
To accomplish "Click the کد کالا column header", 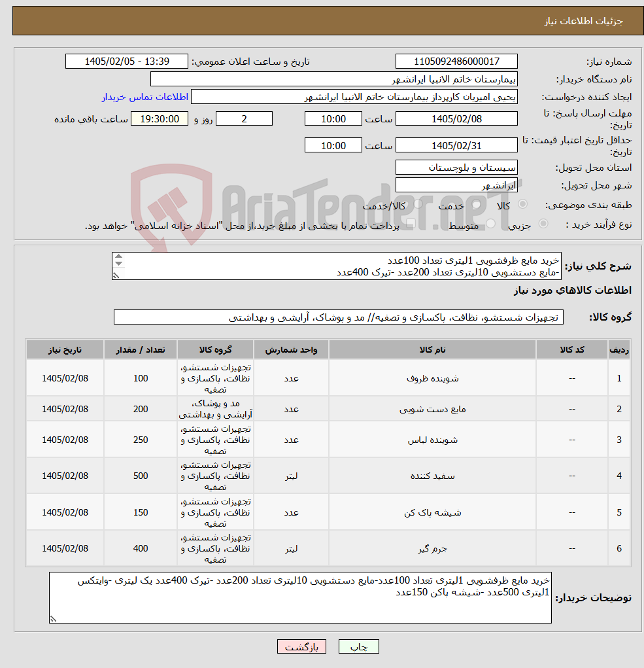I will [x=571, y=350].
